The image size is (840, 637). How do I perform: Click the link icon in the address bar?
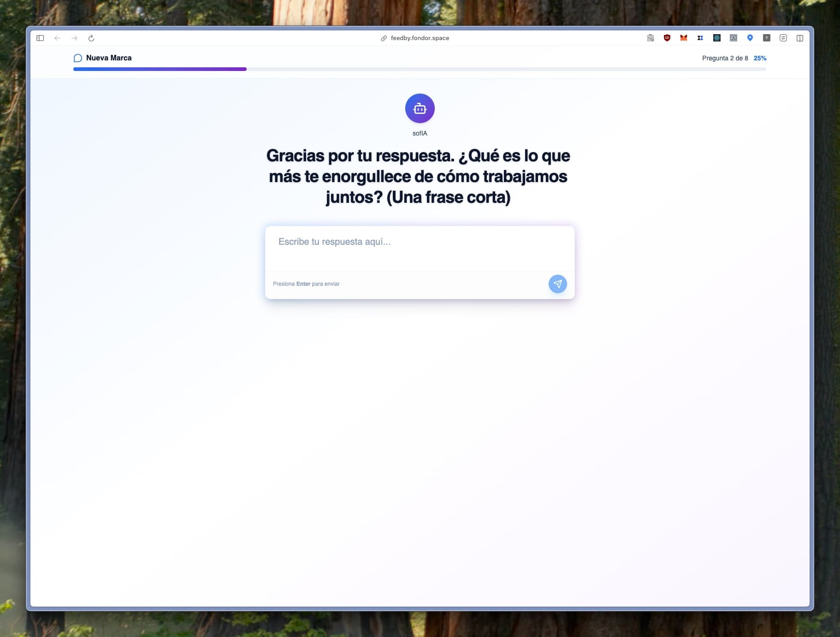coord(383,38)
